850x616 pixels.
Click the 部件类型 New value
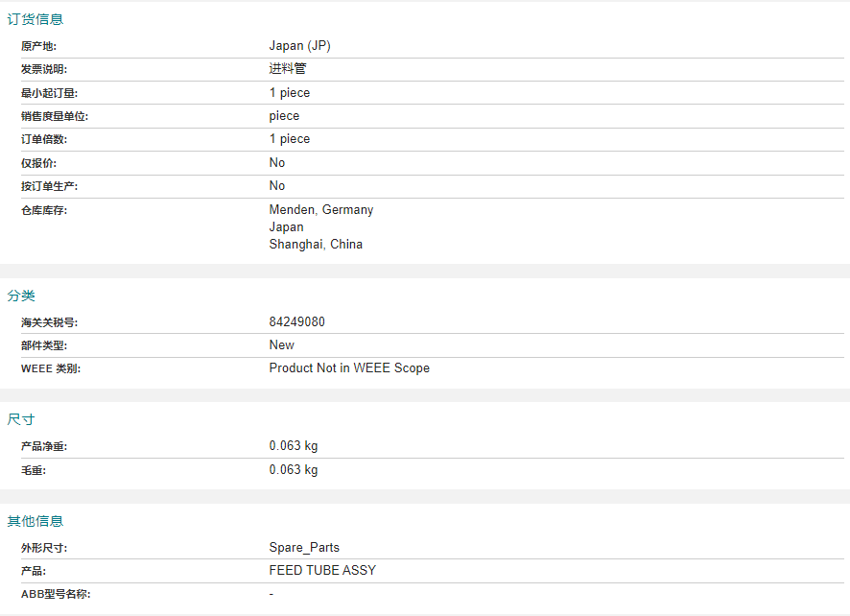[x=282, y=344]
